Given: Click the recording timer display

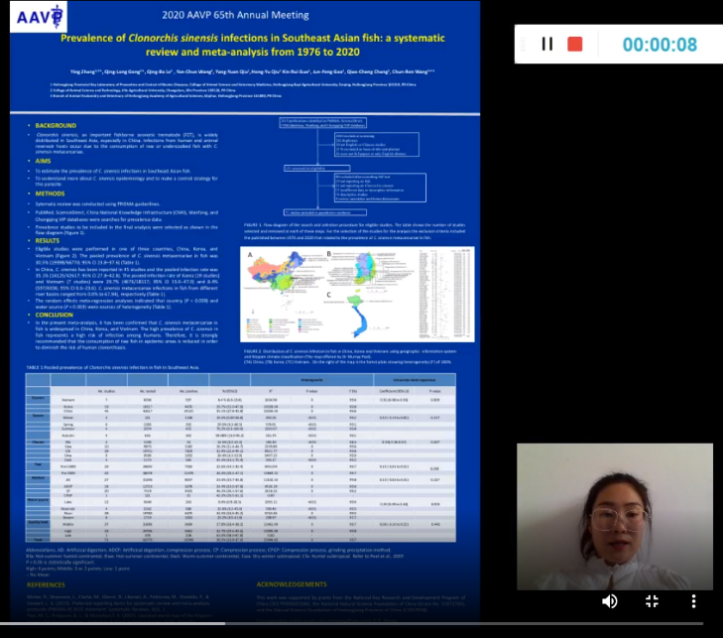Looking at the screenshot, I should (659, 44).
